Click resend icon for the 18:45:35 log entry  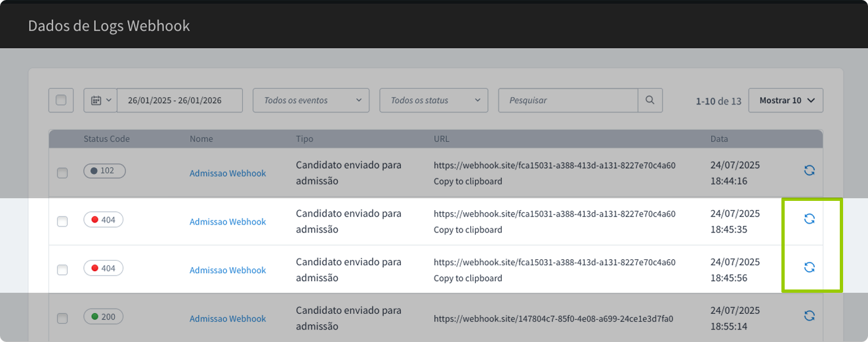pyautogui.click(x=809, y=219)
